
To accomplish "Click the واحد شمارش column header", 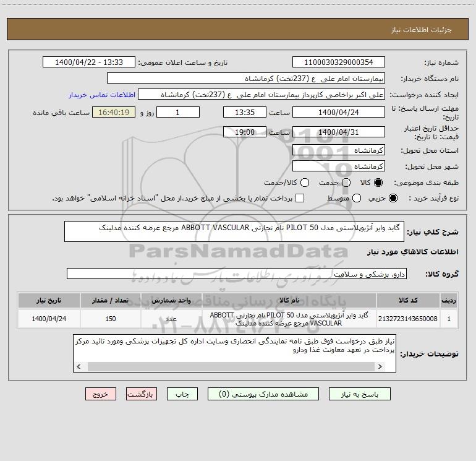I will tap(171, 301).
